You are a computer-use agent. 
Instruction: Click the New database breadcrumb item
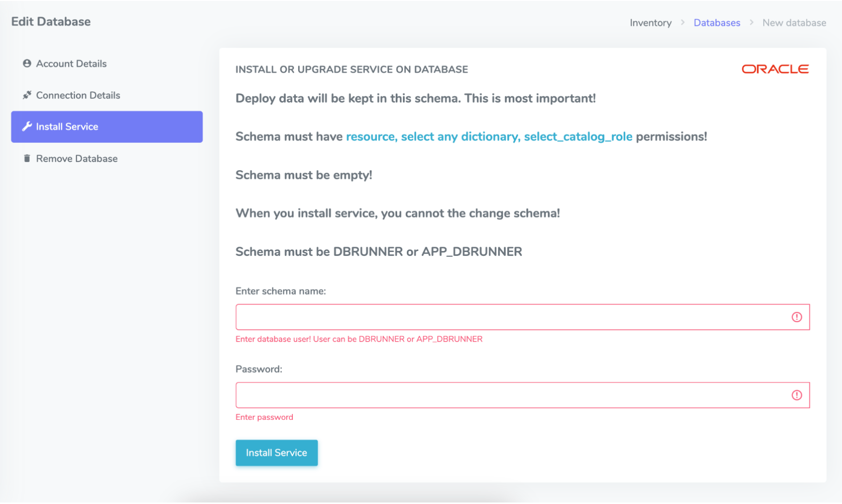pos(794,23)
